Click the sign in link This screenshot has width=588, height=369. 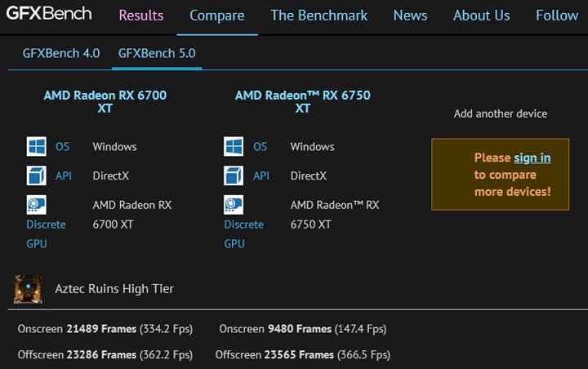(x=532, y=158)
